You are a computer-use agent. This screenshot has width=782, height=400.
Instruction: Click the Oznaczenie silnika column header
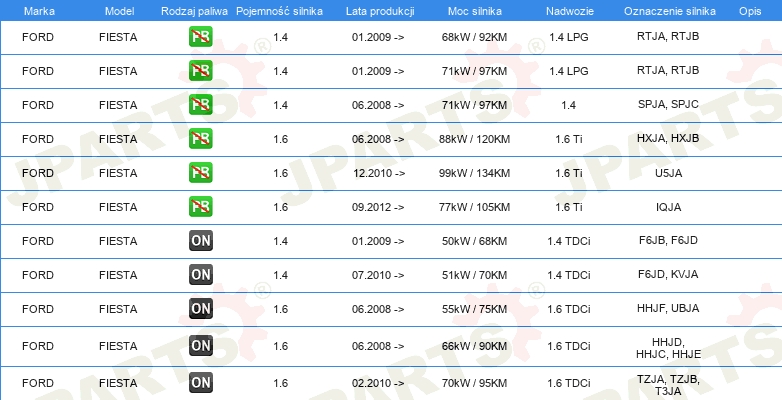670,11
